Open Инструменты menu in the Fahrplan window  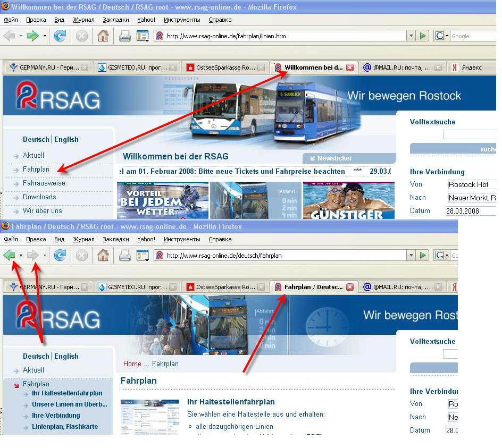click(x=182, y=239)
